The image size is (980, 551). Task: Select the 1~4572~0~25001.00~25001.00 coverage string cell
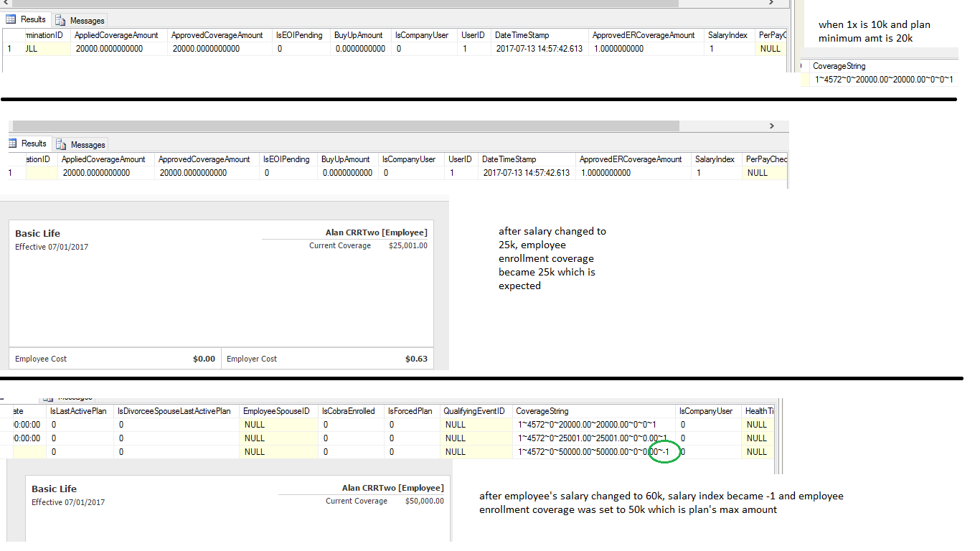(x=594, y=438)
